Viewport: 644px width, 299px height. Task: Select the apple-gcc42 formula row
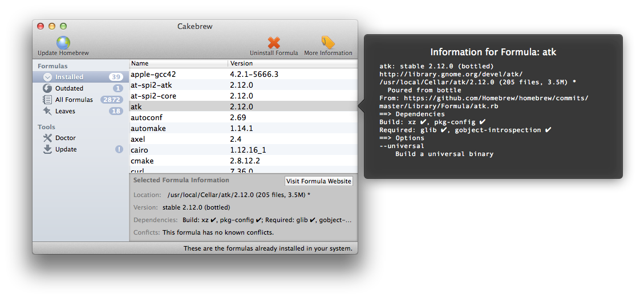(243, 74)
